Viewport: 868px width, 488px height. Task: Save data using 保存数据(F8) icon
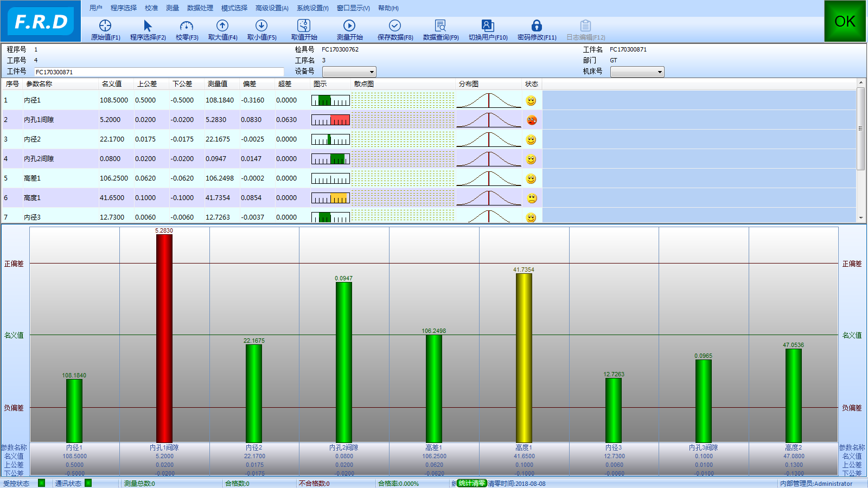(395, 25)
